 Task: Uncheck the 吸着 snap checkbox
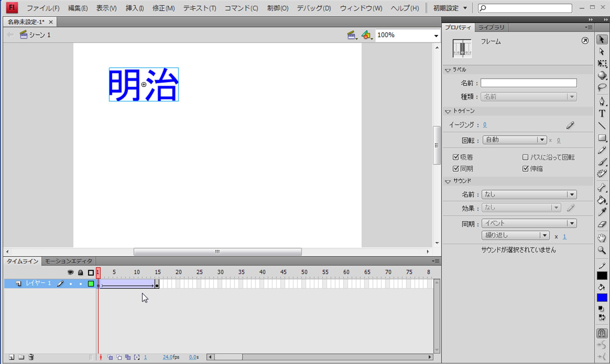point(456,157)
